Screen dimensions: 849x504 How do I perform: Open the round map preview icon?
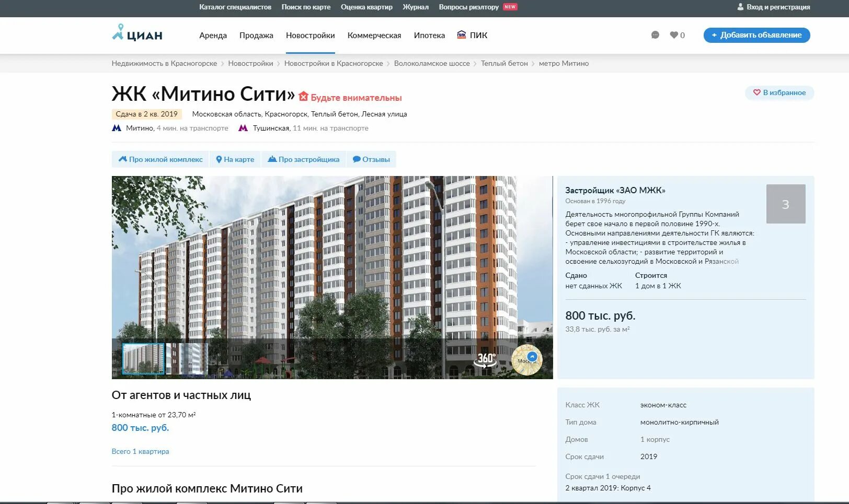pyautogui.click(x=526, y=360)
